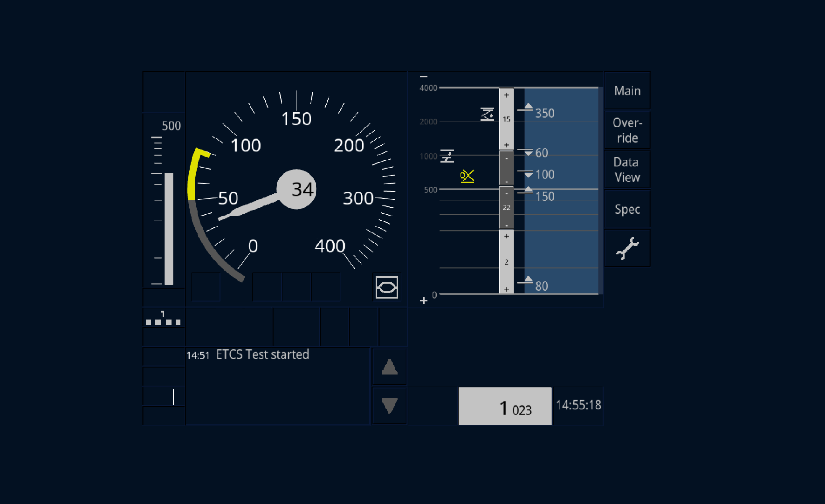This screenshot has height=504, width=825.
Task: Open settings via the wrench icon
Action: coord(627,248)
